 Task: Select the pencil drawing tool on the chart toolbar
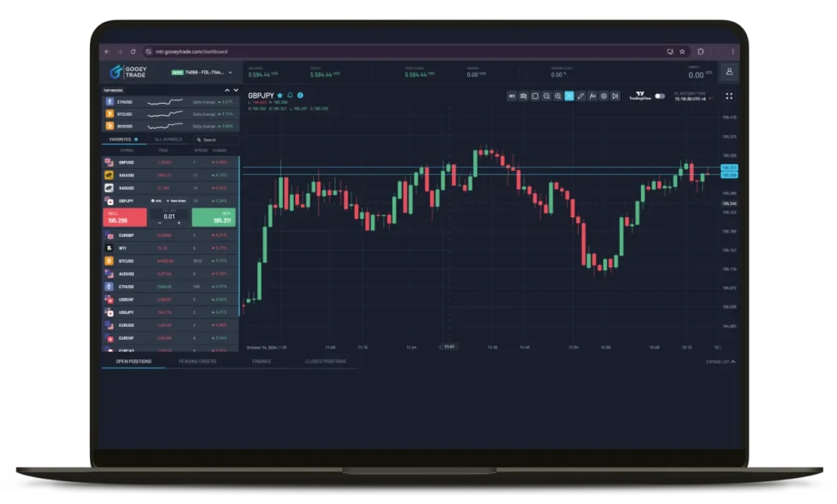point(580,96)
